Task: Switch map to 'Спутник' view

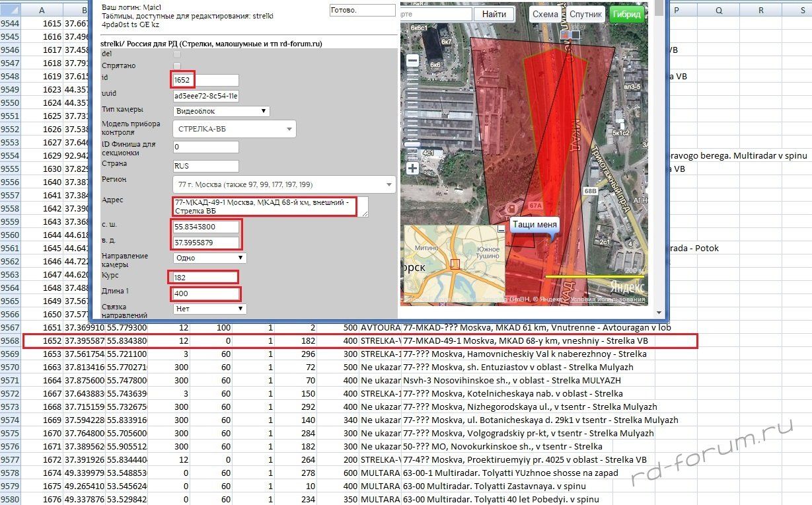Action: 585,15
